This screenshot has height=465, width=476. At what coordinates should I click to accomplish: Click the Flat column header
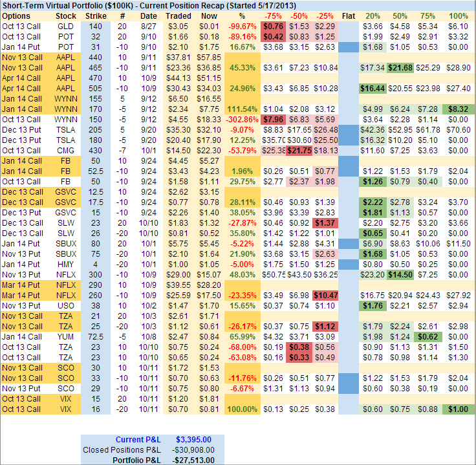point(348,15)
